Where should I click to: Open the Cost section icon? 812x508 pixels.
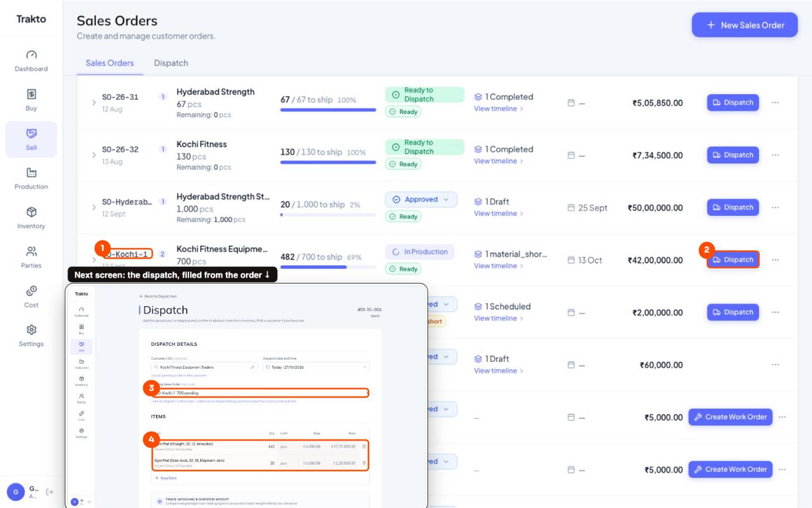coord(31,297)
